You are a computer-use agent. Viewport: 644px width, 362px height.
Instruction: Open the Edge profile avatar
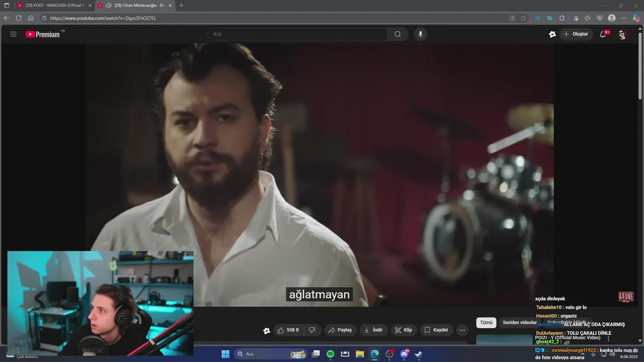pos(612,18)
